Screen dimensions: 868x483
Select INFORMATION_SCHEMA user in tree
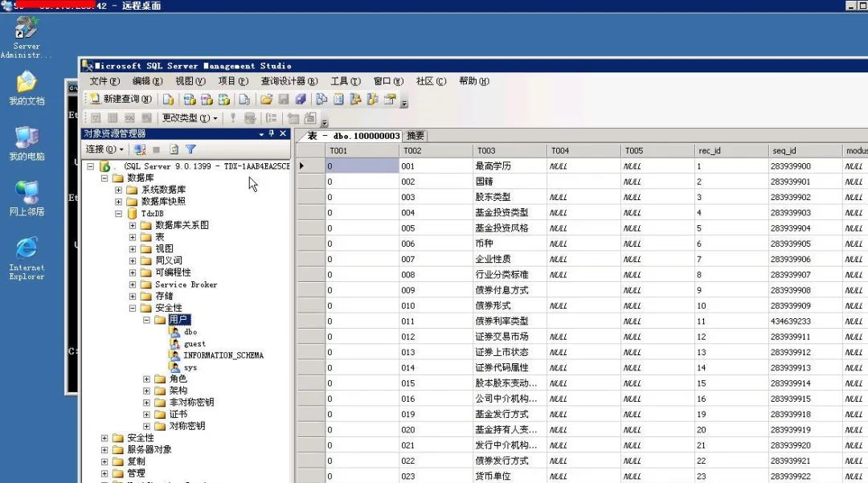click(x=223, y=355)
